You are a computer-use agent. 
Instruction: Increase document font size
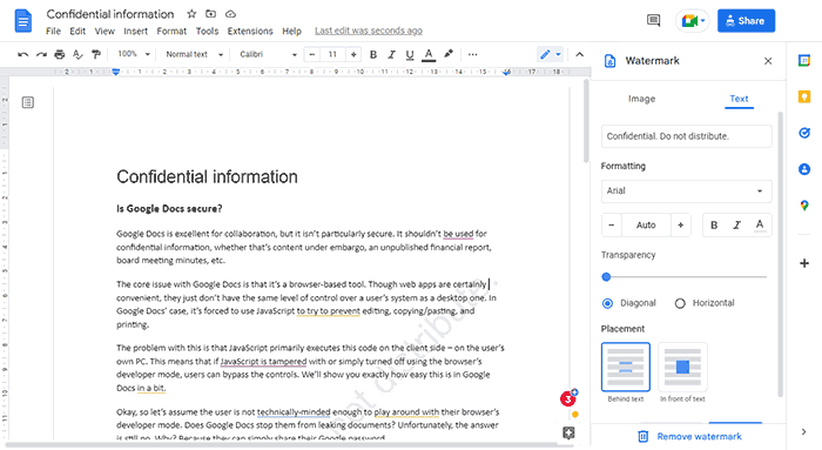[354, 54]
